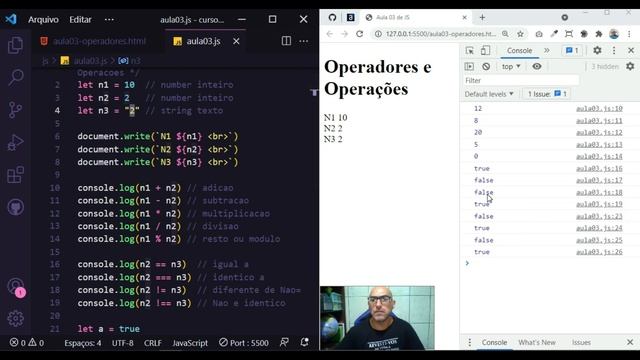
Task: Open console settings gear
Action: pyautogui.click(x=630, y=66)
